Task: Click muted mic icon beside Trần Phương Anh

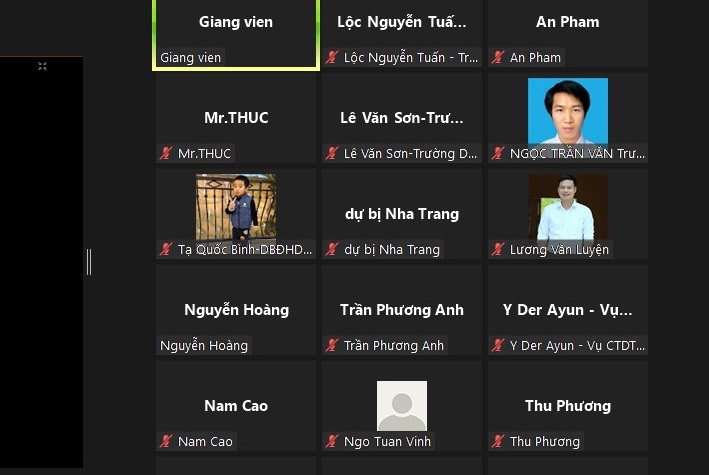Action: pos(332,345)
